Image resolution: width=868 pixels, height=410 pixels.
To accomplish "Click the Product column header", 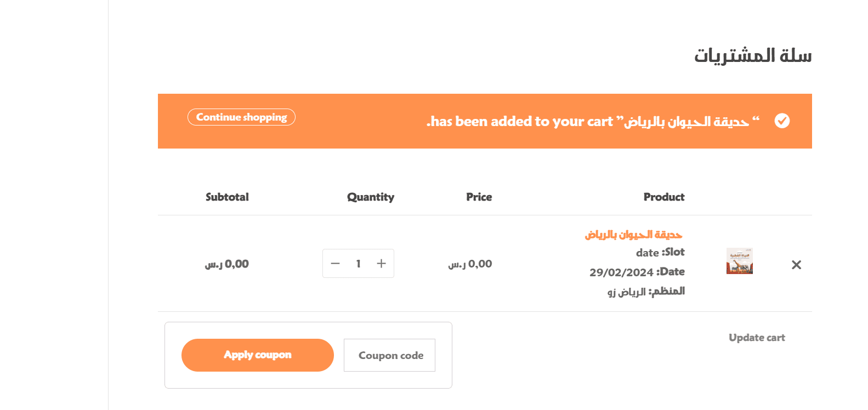I will [664, 197].
